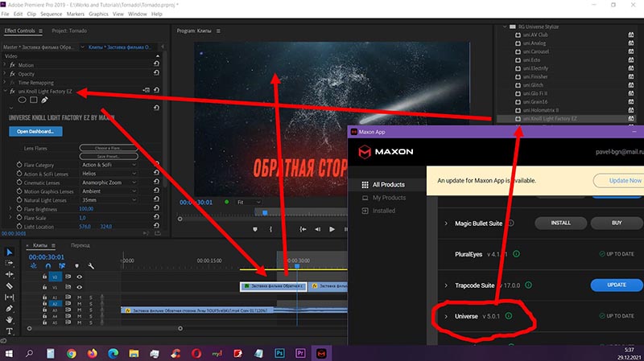644x361 pixels.
Task: Open the Window menu
Action: pos(137,14)
